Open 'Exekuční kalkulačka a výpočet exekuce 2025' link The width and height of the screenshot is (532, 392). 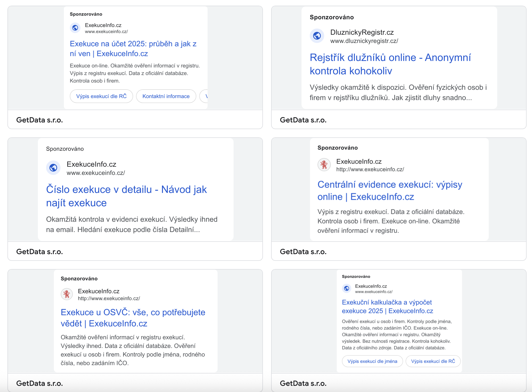pos(388,307)
